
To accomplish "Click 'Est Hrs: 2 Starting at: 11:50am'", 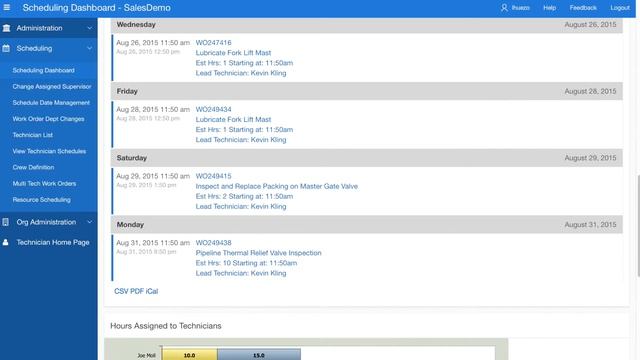I will [244, 196].
